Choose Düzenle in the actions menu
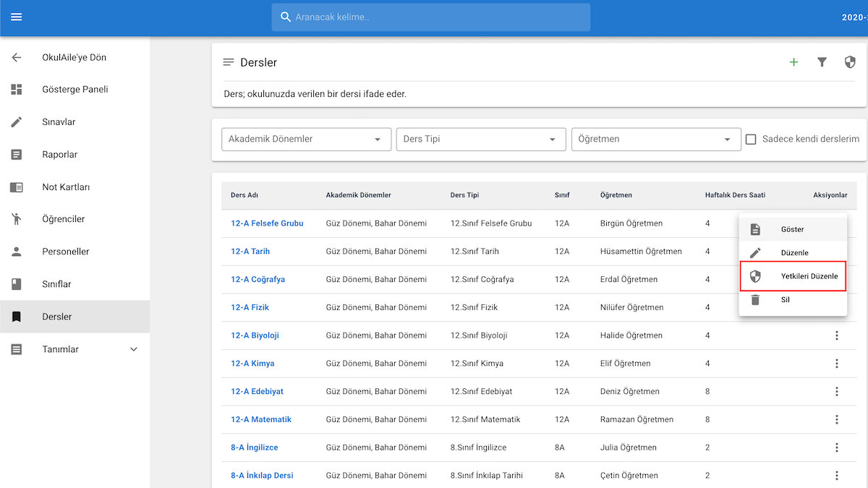The image size is (868, 488). [x=793, y=253]
